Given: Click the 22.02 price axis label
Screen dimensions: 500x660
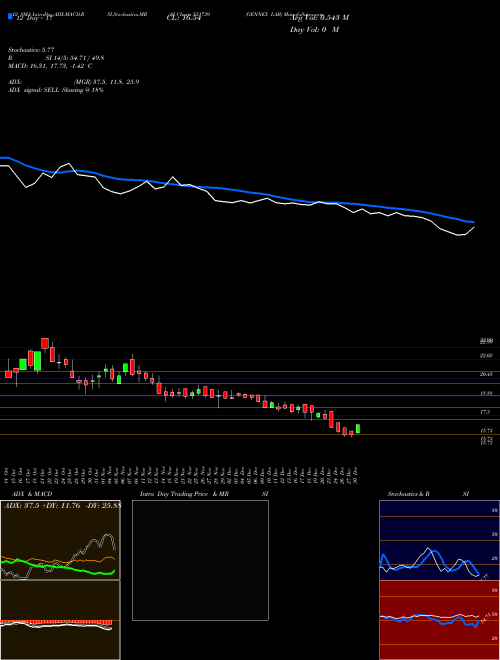Looking at the screenshot, I should tap(487, 356).
